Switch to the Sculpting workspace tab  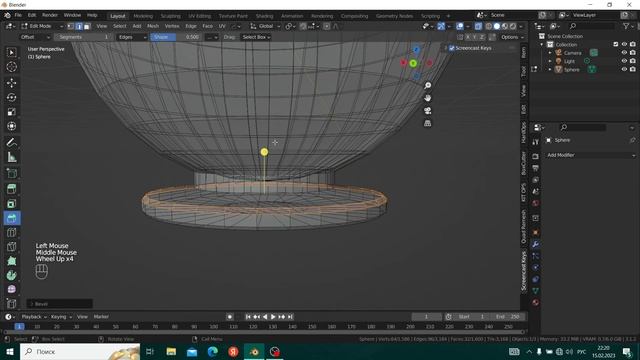(171, 16)
